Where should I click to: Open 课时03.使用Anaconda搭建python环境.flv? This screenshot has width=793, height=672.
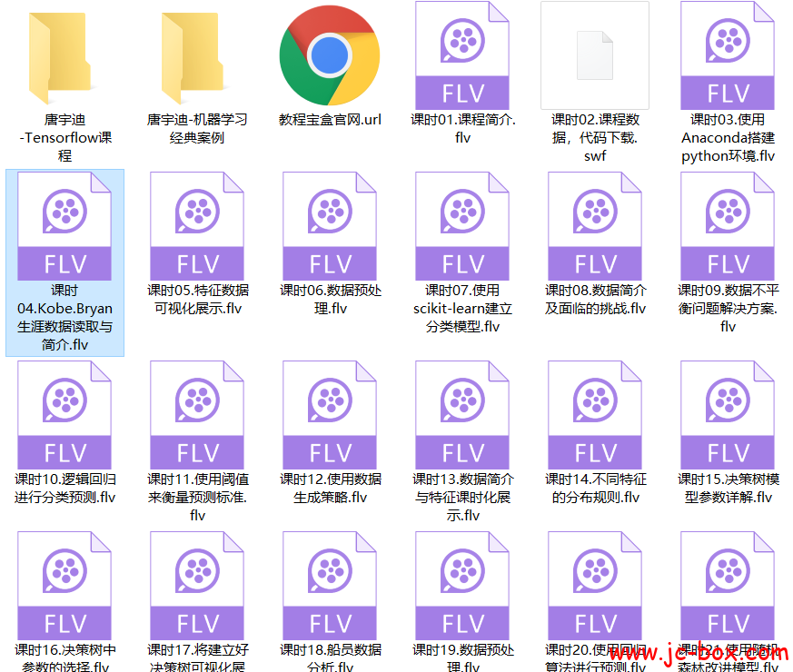(x=727, y=54)
